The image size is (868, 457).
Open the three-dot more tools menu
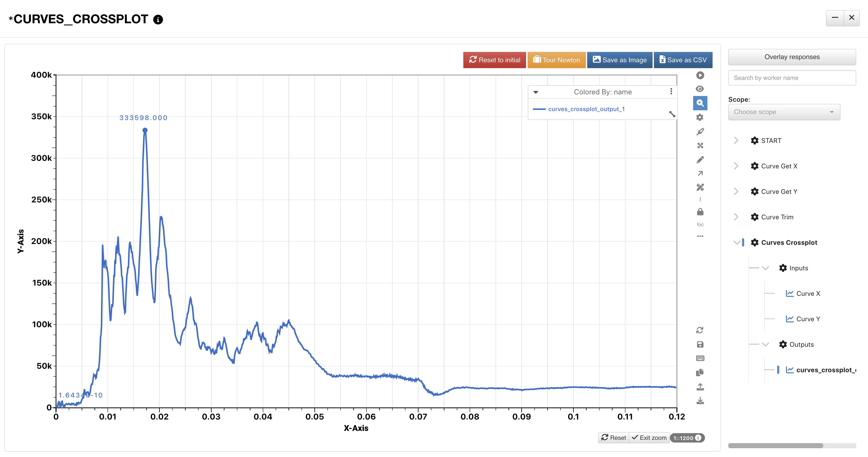point(700,236)
